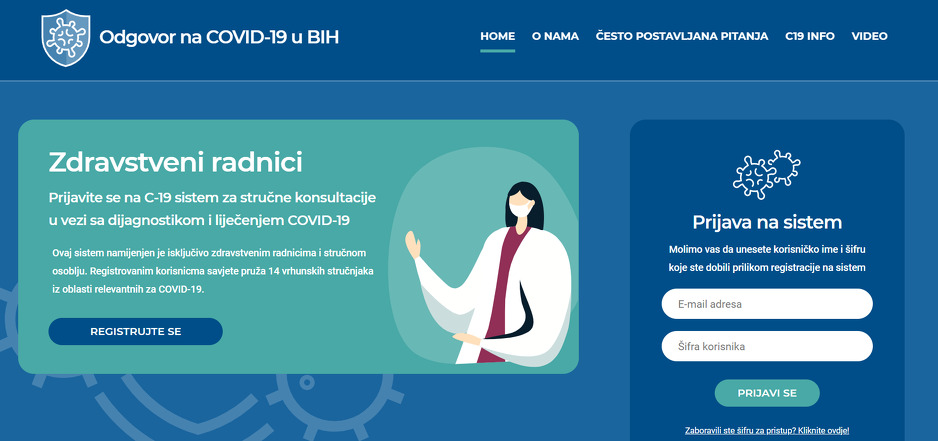The height and width of the screenshot is (441, 938).
Task: Click the REGISTRUJTE SE button
Action: pyautogui.click(x=135, y=331)
